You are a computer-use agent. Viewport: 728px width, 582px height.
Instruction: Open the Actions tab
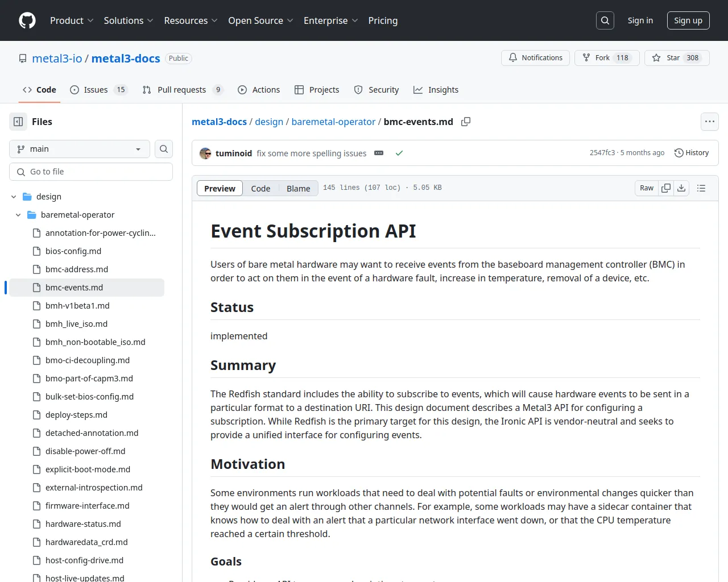pos(259,90)
